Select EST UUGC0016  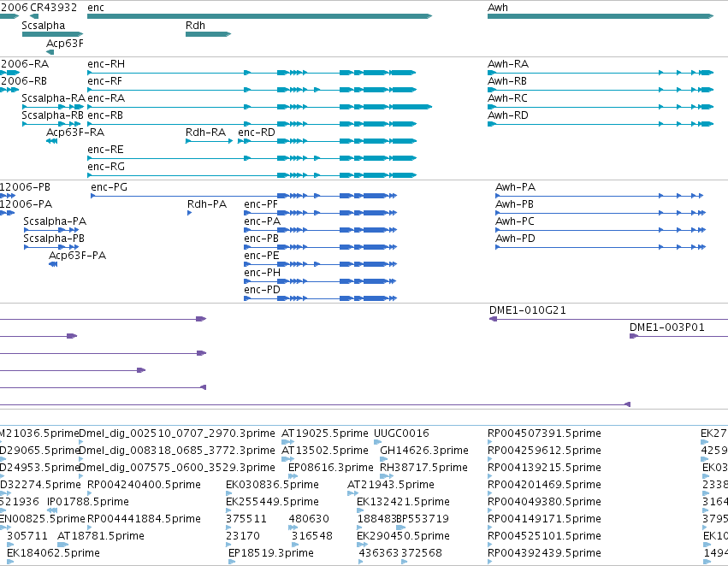[401, 433]
